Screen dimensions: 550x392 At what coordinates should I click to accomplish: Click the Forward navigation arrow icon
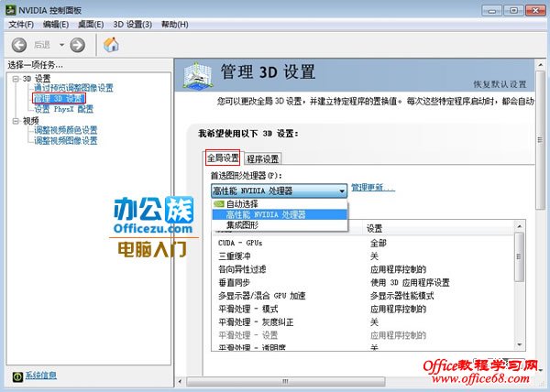coord(77,45)
